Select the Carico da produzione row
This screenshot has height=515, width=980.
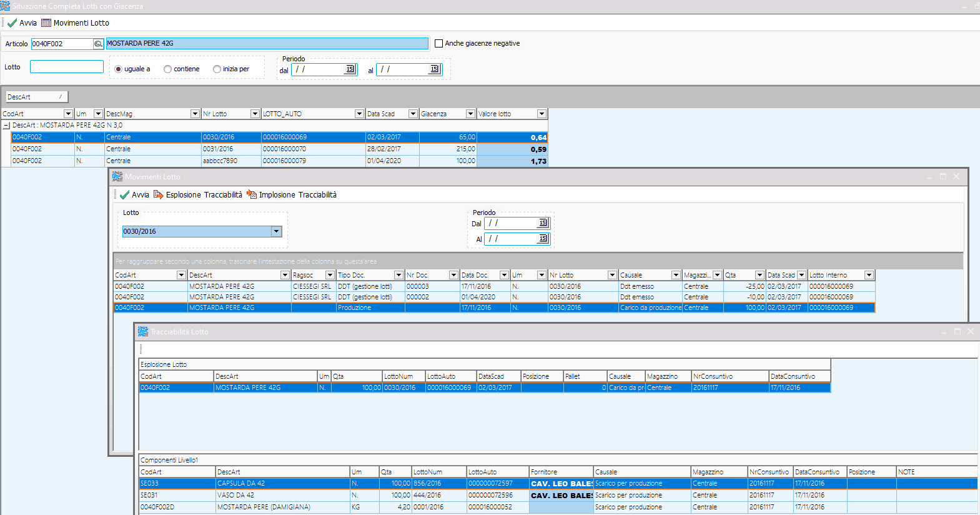(x=494, y=307)
